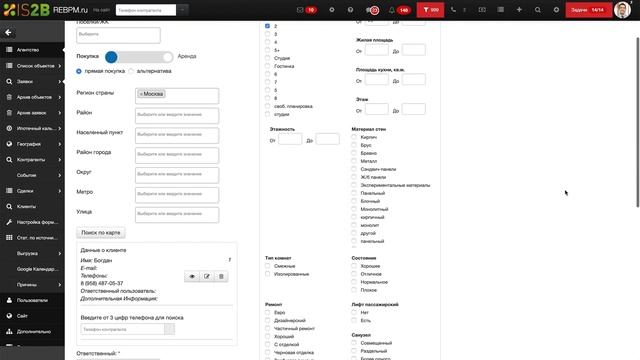Open Google Календарь in the sidebar

(32, 269)
